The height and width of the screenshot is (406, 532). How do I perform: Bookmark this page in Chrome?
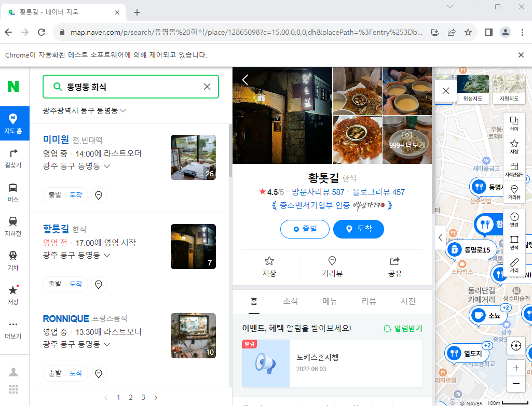pos(468,33)
